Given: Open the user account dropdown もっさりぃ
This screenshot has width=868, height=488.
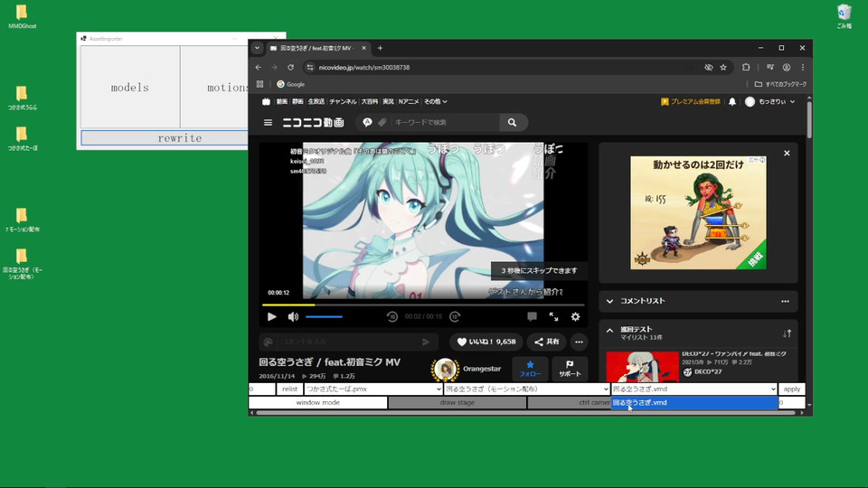Looking at the screenshot, I should click(x=771, y=102).
